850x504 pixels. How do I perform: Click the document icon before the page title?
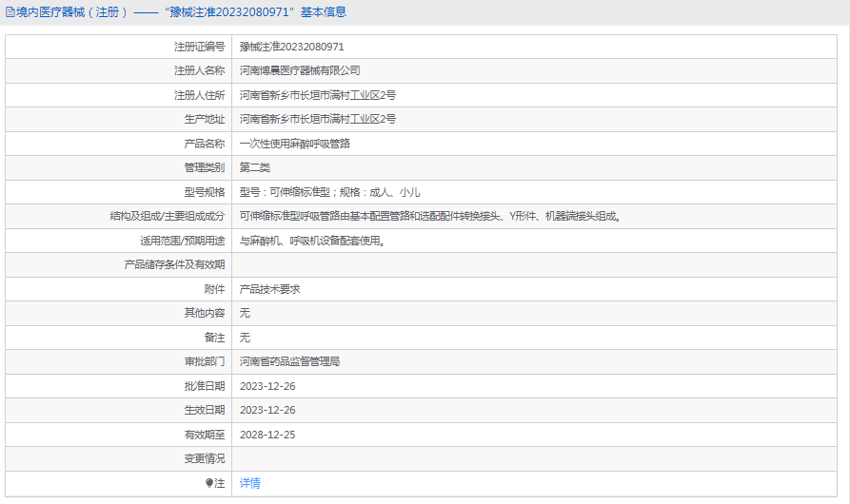click(x=10, y=12)
